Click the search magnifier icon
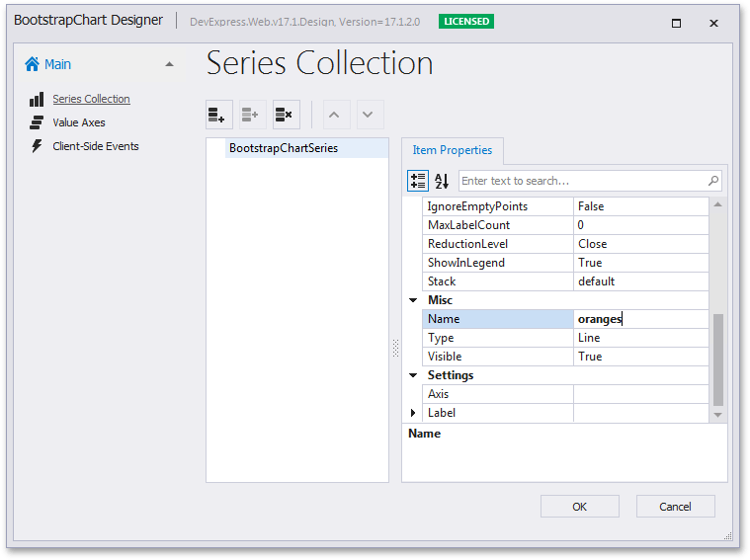Screen dimensions: 750x560 [x=713, y=181]
